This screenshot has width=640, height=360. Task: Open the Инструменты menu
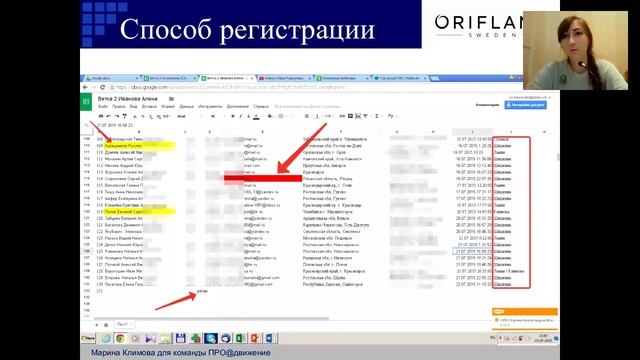210,107
